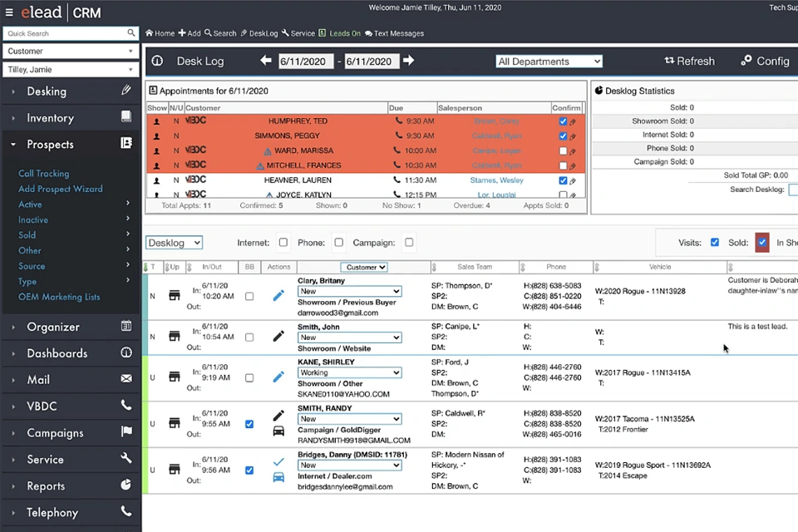Change KANE, SHIRLEY status from Working dropdown

(348, 372)
